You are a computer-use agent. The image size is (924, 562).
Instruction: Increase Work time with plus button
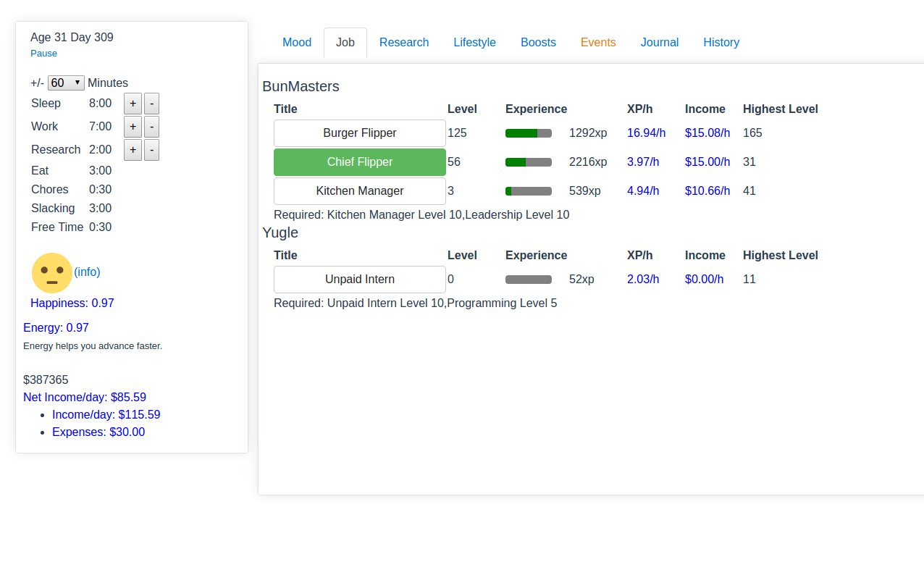click(x=133, y=127)
